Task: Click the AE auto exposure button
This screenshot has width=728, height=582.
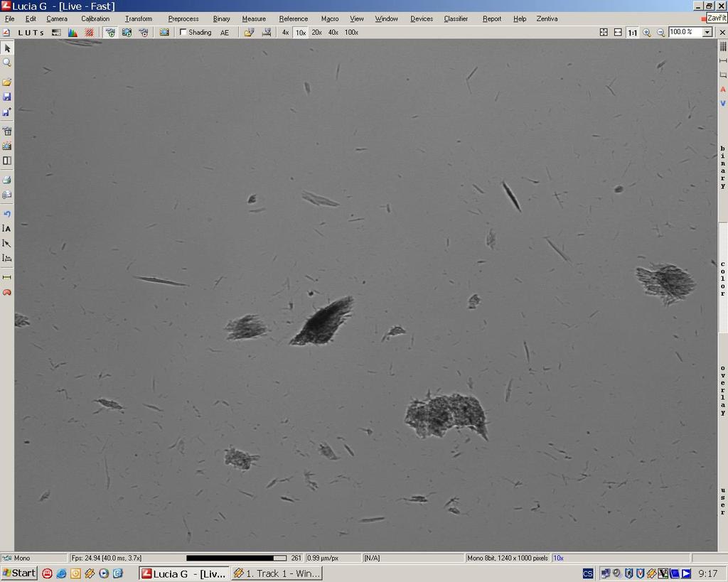Action: 225,33
